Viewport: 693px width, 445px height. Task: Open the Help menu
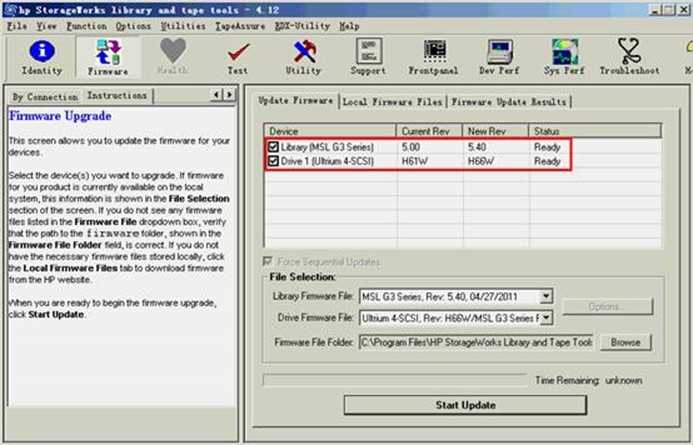point(349,27)
